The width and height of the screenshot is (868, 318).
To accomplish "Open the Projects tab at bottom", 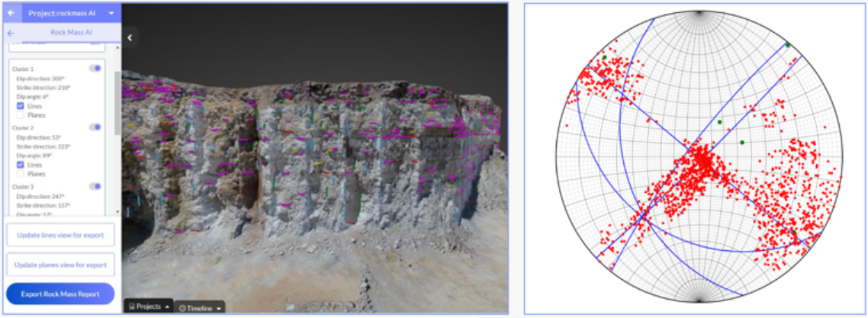I will (x=148, y=307).
